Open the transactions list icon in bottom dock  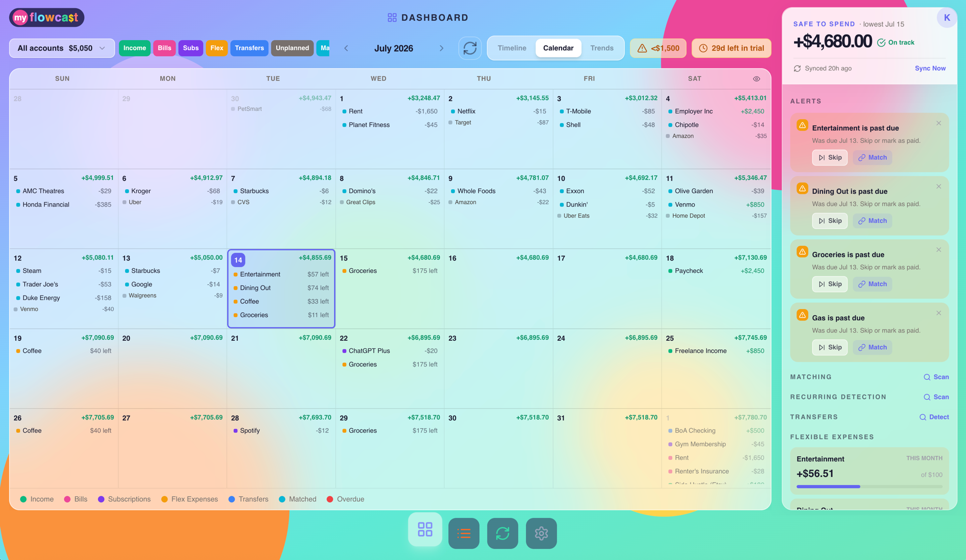coord(464,533)
